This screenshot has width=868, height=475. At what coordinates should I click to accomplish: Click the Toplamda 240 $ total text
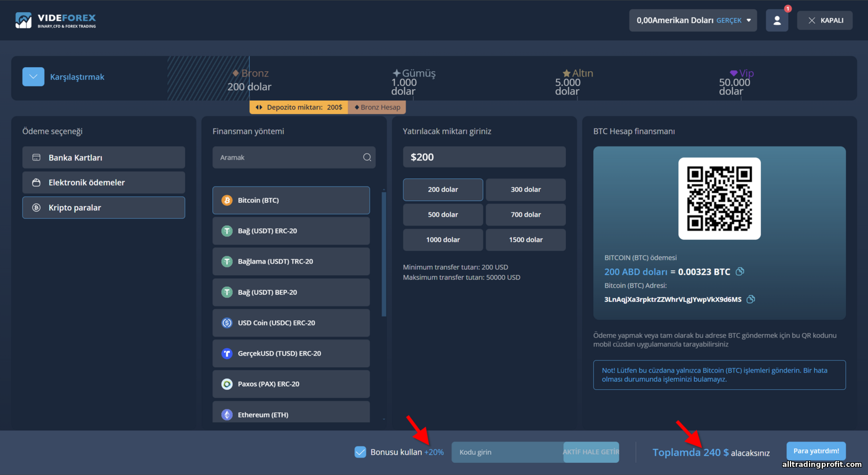(x=691, y=452)
